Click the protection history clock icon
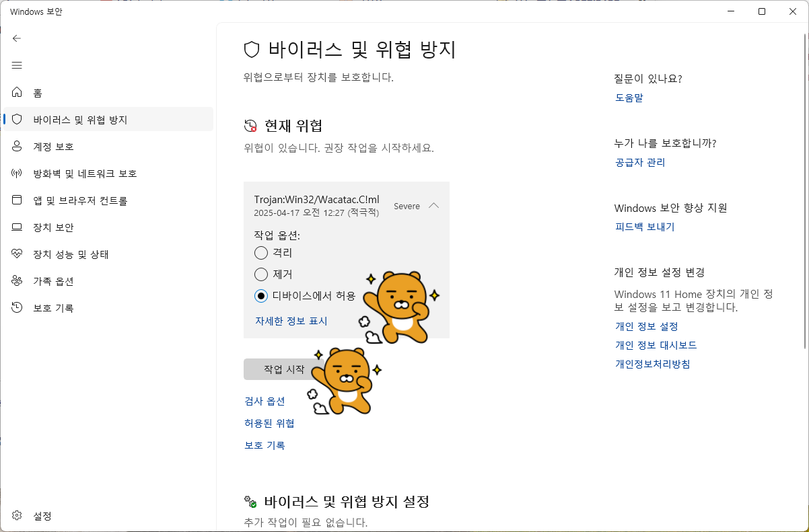 click(17, 307)
